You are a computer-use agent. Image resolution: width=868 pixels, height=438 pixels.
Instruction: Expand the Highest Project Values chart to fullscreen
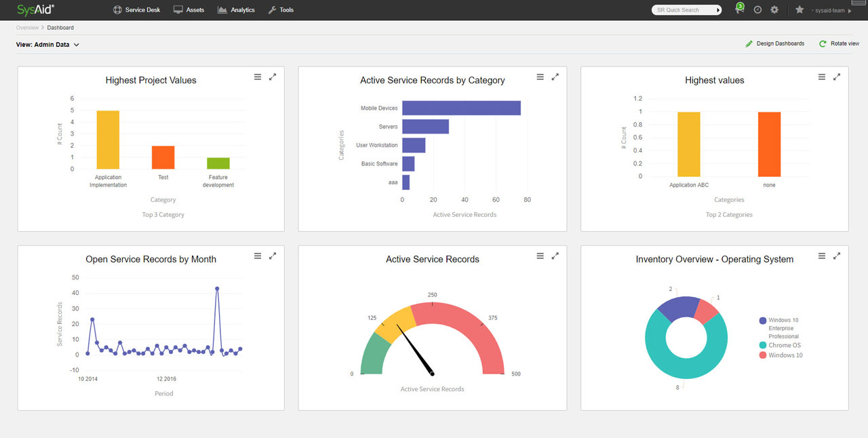pos(273,77)
